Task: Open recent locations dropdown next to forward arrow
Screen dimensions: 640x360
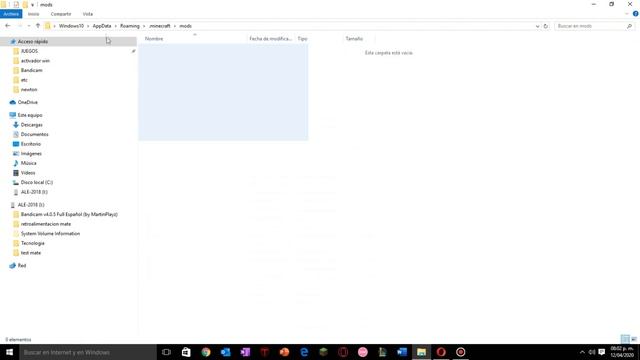Action: [29, 26]
